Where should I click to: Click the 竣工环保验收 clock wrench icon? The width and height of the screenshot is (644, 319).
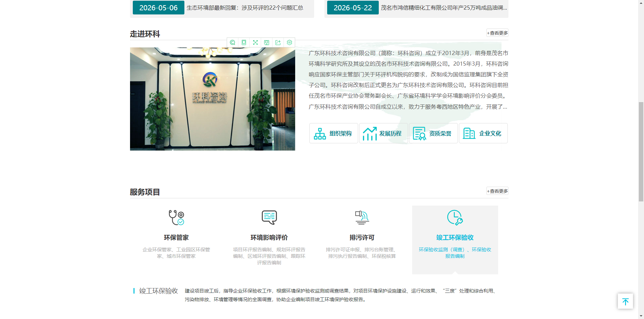pyautogui.click(x=455, y=218)
